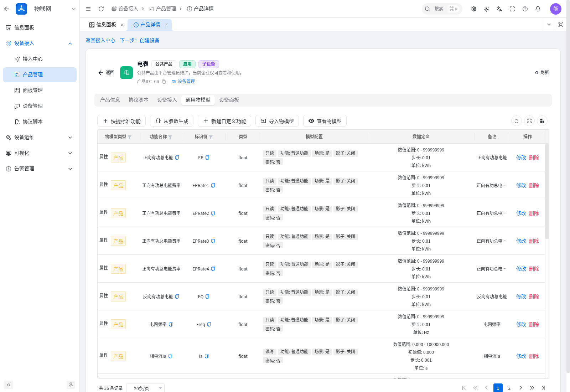Click the 从参数生成 button

click(x=172, y=121)
